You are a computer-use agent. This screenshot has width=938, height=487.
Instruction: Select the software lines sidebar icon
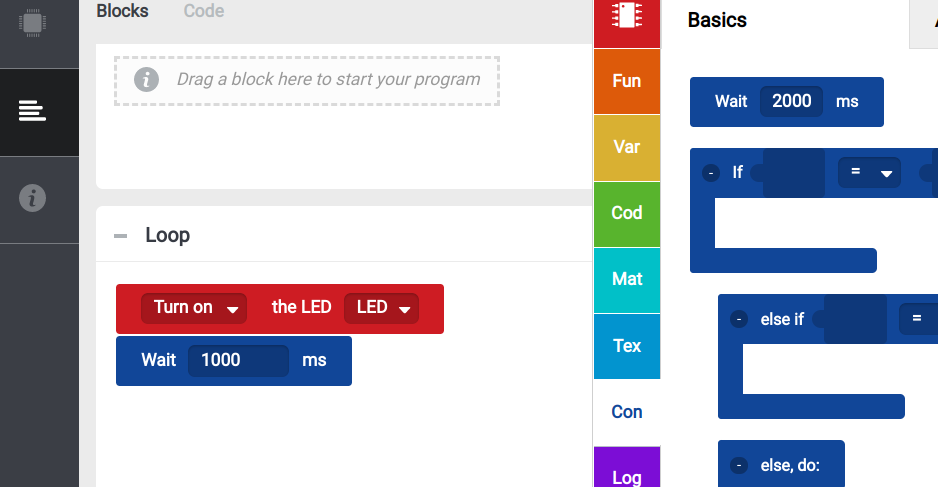(x=33, y=111)
